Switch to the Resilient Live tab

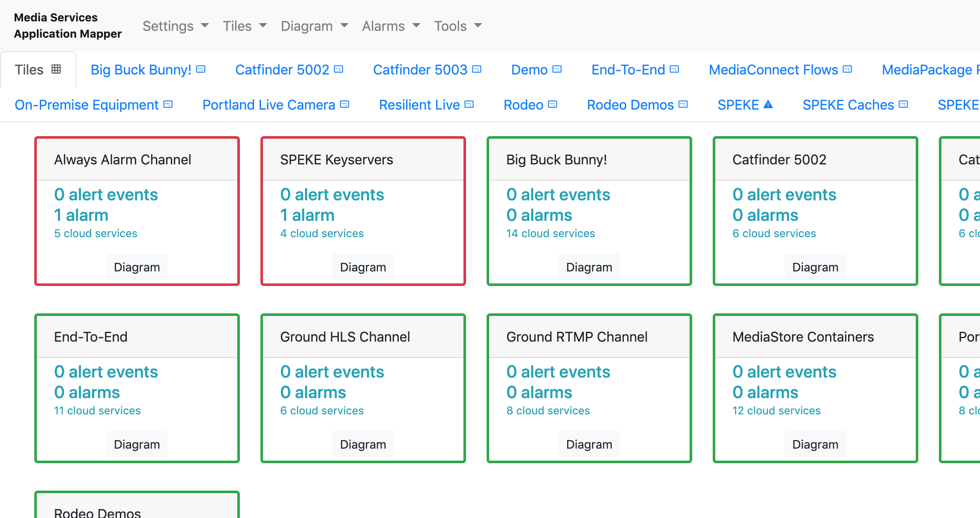pos(419,105)
